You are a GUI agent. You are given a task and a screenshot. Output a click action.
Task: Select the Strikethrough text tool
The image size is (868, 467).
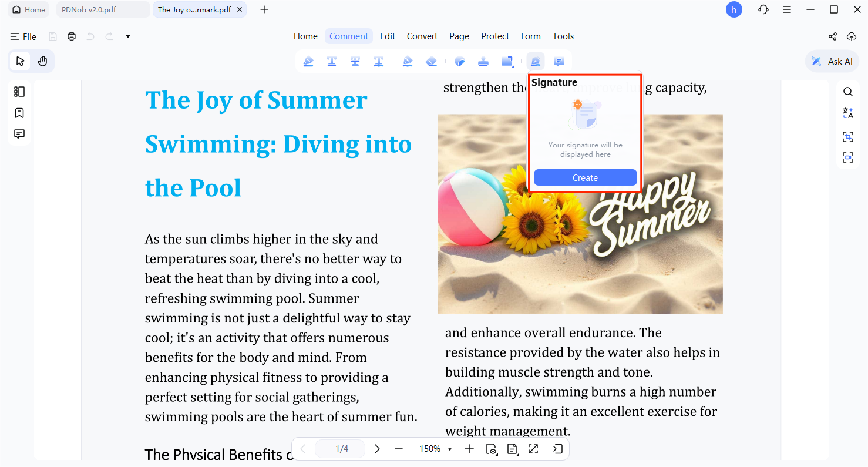(x=355, y=62)
